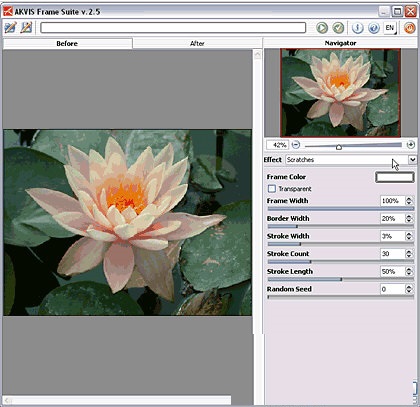420x407 pixels.
Task: Click the Stroke Length value field
Action: [x=392, y=271]
